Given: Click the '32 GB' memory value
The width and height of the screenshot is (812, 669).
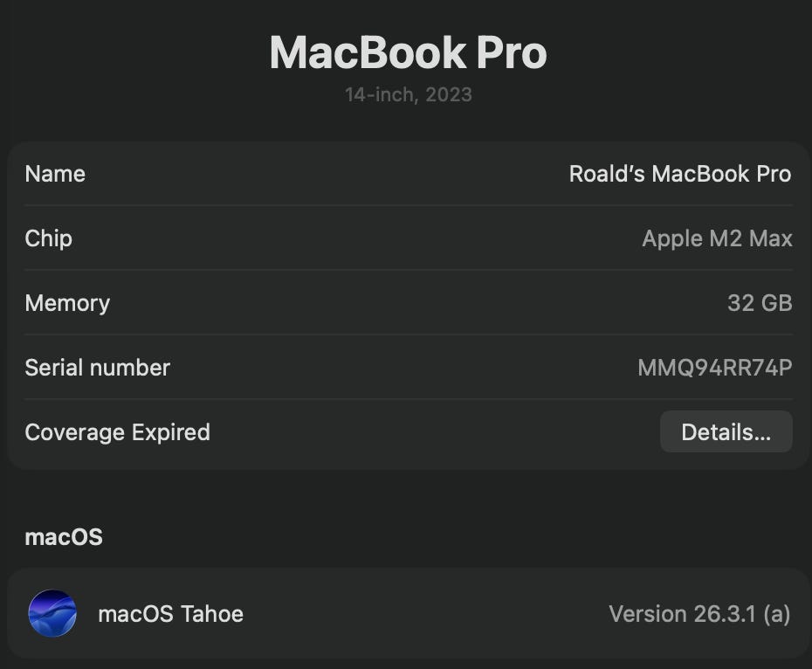Looking at the screenshot, I should [x=760, y=303].
